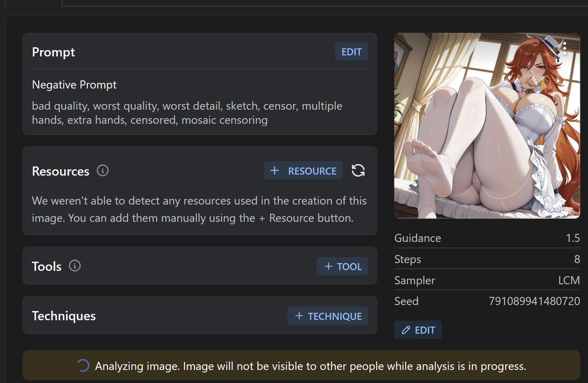Click the + RESOURCE button
The width and height of the screenshot is (588, 383).
303,171
